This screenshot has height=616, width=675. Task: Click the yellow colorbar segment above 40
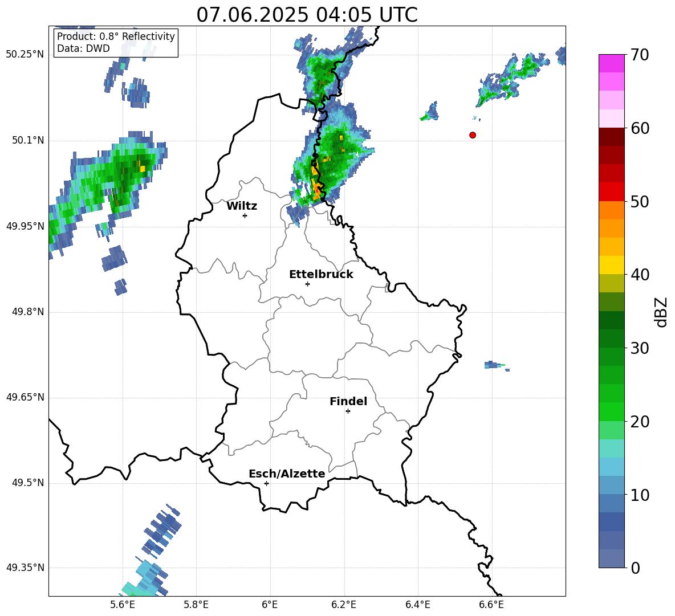coord(611,265)
